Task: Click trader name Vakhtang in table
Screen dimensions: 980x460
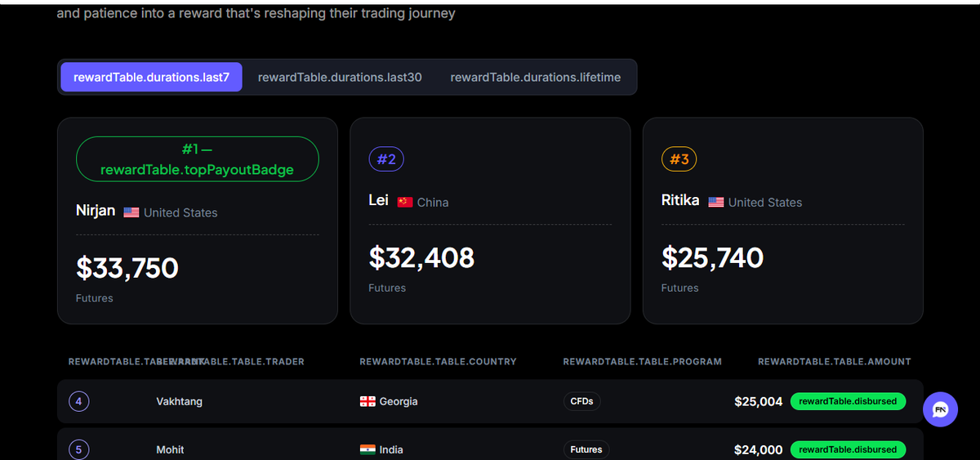Action: pos(179,401)
